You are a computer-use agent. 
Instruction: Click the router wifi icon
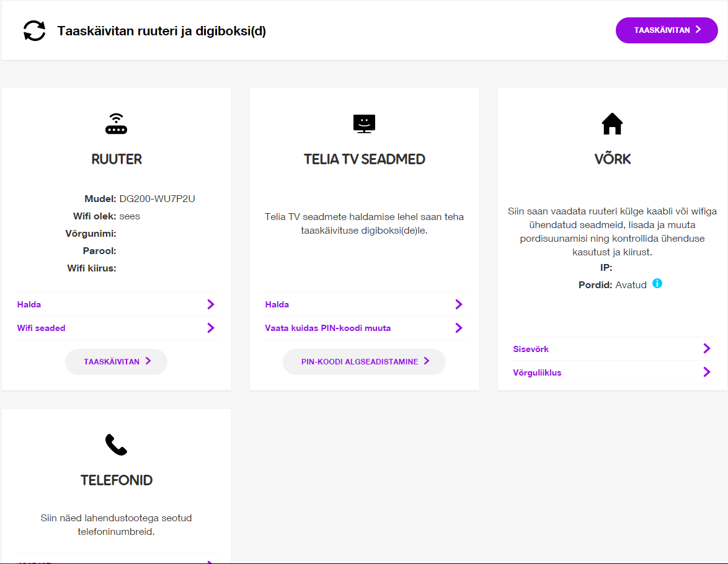click(116, 123)
